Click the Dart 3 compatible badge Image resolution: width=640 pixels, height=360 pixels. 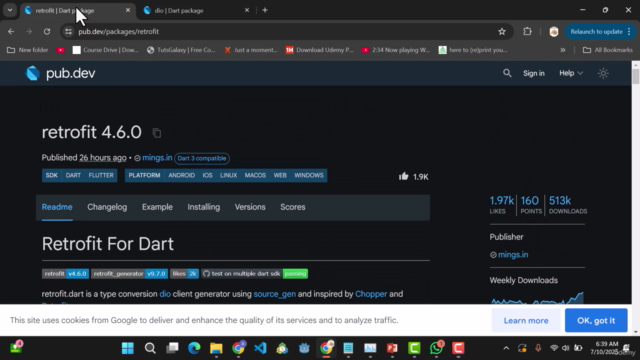tap(202, 158)
